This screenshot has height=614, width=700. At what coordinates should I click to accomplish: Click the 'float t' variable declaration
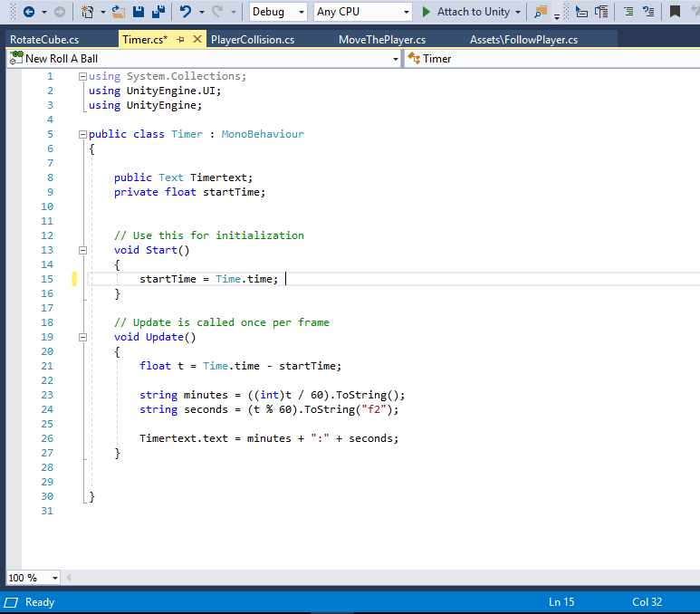[x=161, y=366]
